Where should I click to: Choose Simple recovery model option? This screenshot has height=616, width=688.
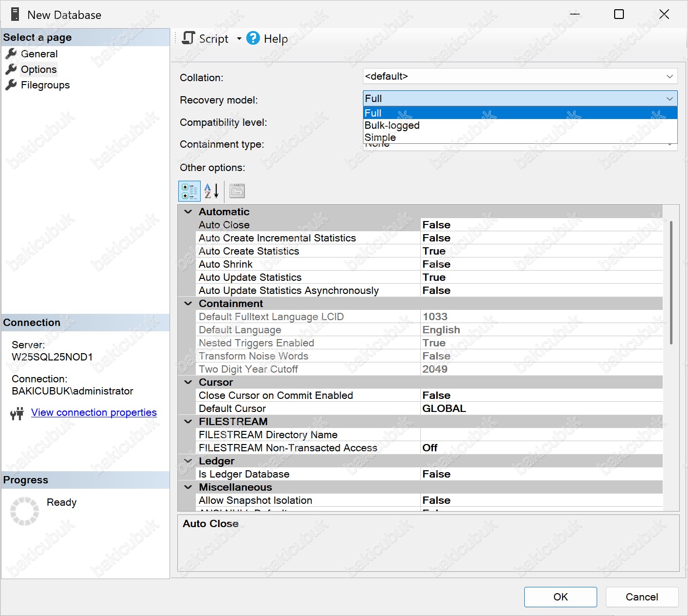tap(380, 137)
